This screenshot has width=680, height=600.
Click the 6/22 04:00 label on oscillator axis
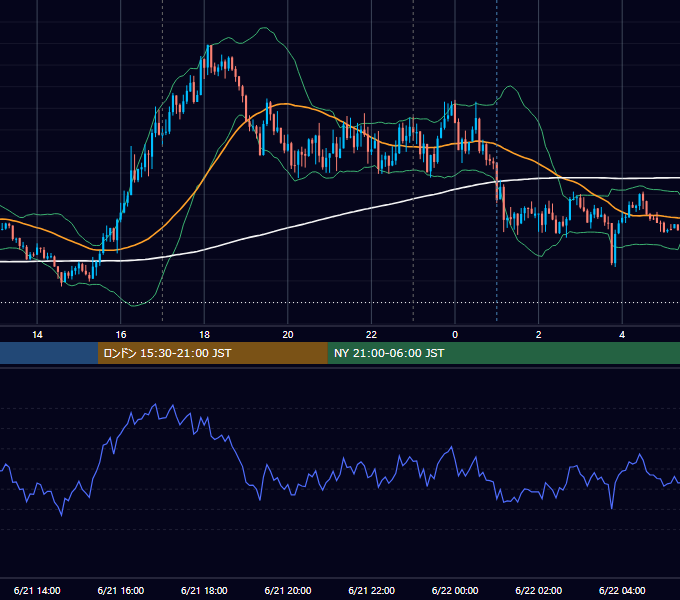[x=622, y=590]
